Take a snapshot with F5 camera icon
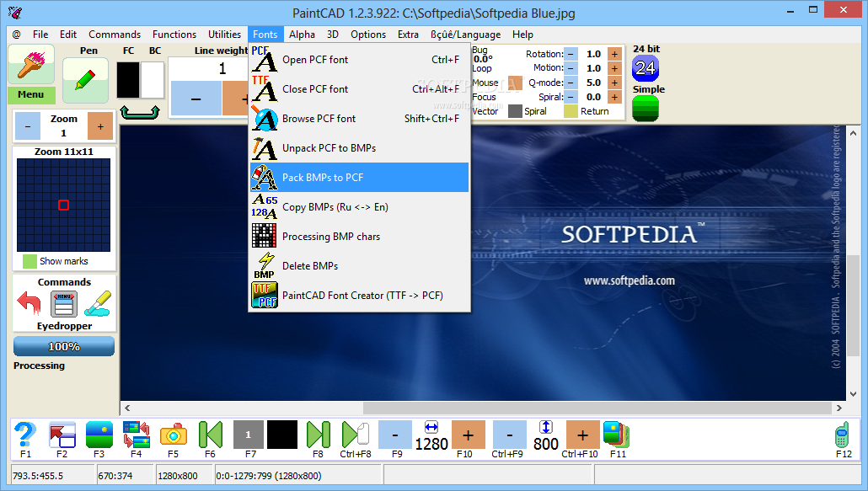Viewport: 868px width, 491px height. [174, 435]
